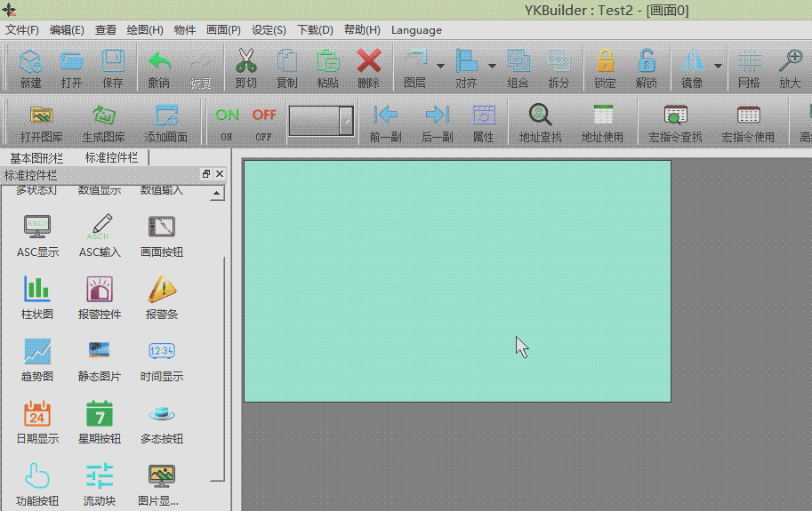Open the state combo box next to OFF
Viewport: 812px width, 511px height.
click(346, 120)
